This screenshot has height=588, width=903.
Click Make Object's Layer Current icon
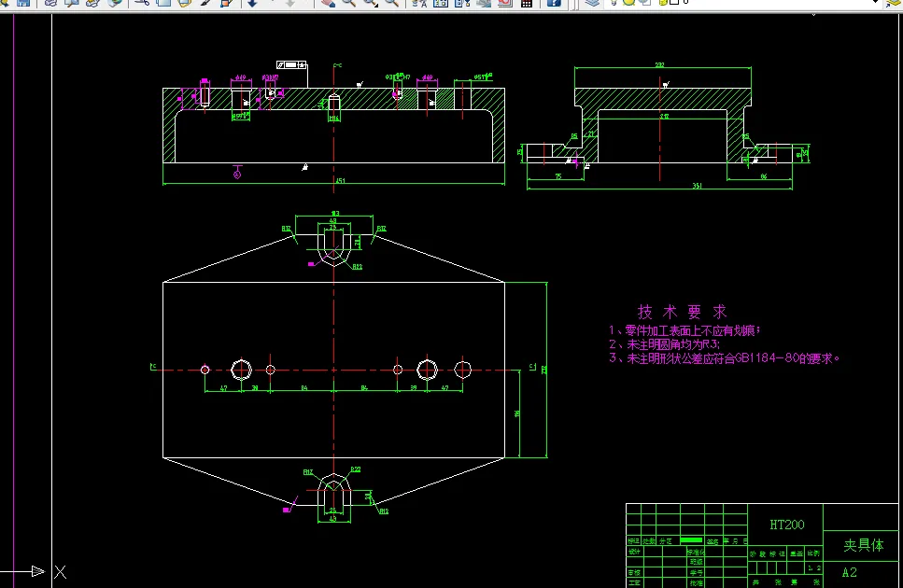[894, 2]
